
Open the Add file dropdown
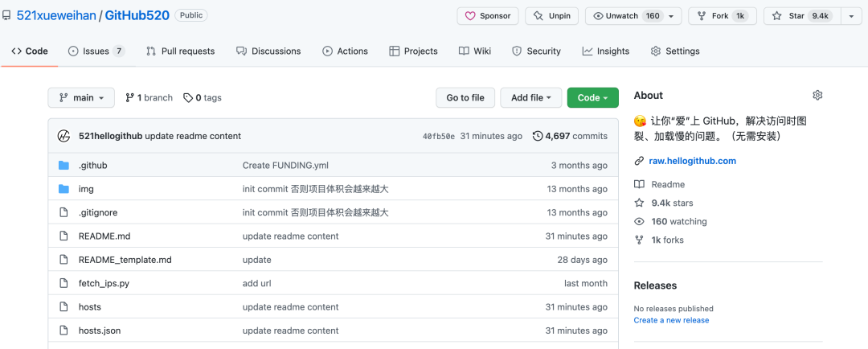coord(530,98)
